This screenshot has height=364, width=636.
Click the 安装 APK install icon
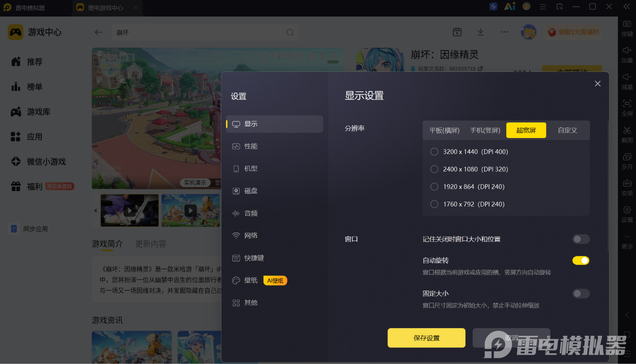(627, 183)
